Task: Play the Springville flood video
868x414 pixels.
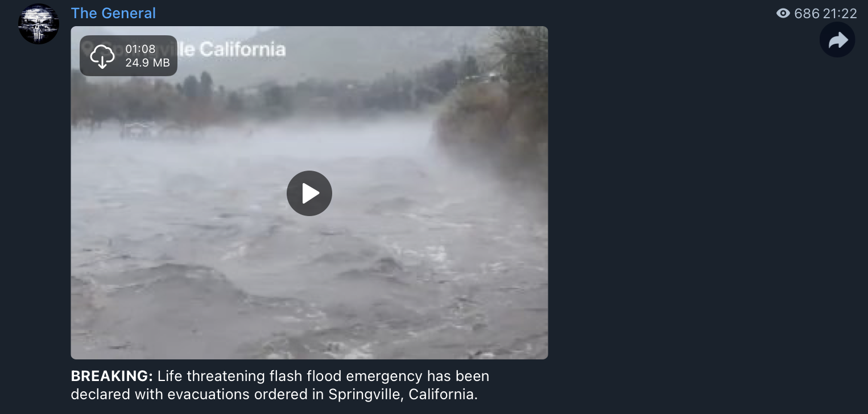Action: [309, 193]
